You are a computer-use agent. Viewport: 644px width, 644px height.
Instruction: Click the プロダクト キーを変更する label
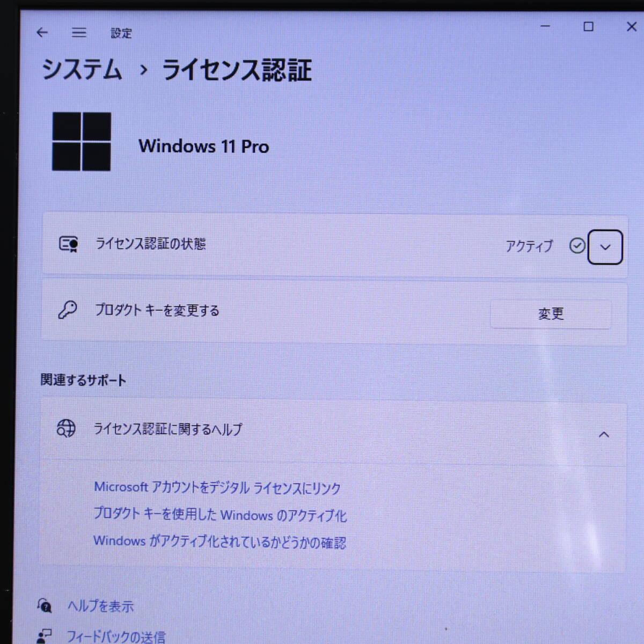pos(157,310)
